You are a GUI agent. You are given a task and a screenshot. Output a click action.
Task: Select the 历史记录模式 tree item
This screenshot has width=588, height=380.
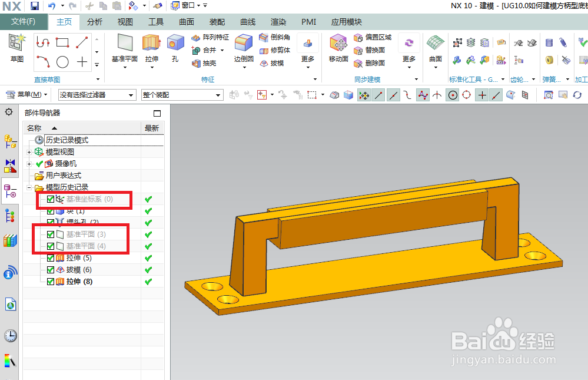pos(67,140)
